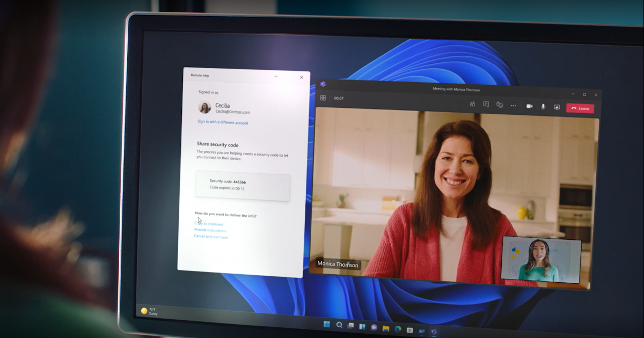Open the meeting chat icon

pyautogui.click(x=486, y=105)
